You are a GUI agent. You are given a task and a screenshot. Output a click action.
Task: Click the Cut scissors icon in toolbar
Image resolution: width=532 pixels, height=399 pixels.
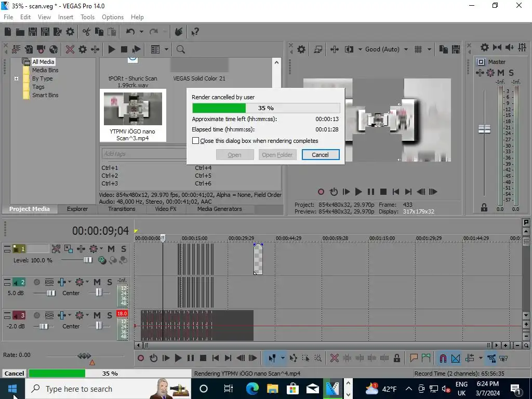coord(87,32)
